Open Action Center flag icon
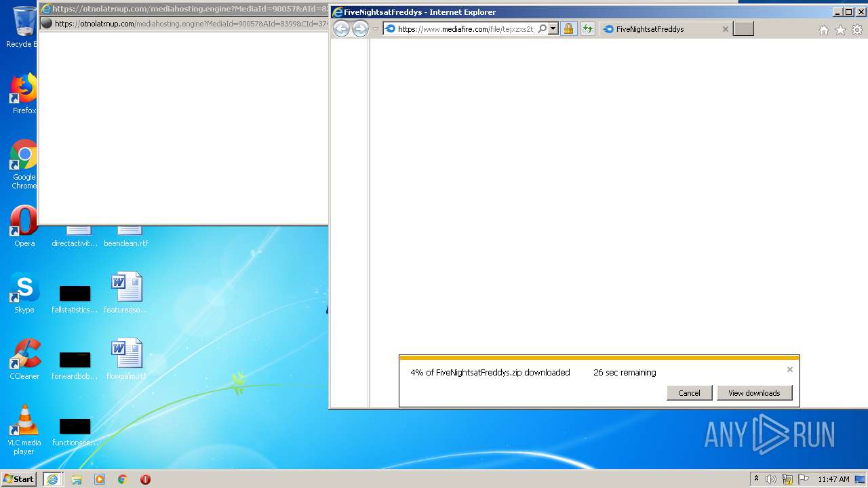This screenshot has width=868, height=488. 803,479
